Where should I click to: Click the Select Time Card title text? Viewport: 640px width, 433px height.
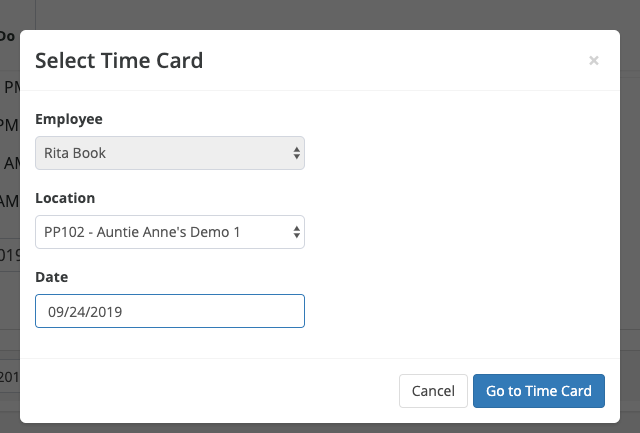coord(119,61)
